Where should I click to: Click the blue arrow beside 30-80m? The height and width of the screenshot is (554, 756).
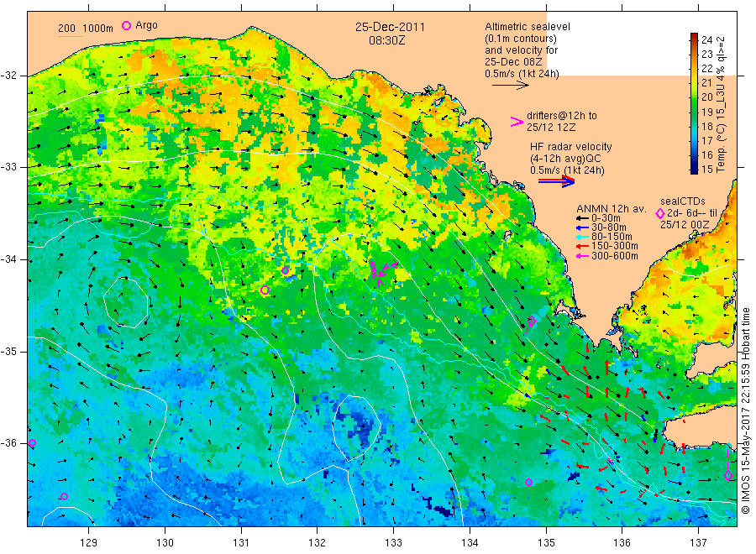[581, 227]
